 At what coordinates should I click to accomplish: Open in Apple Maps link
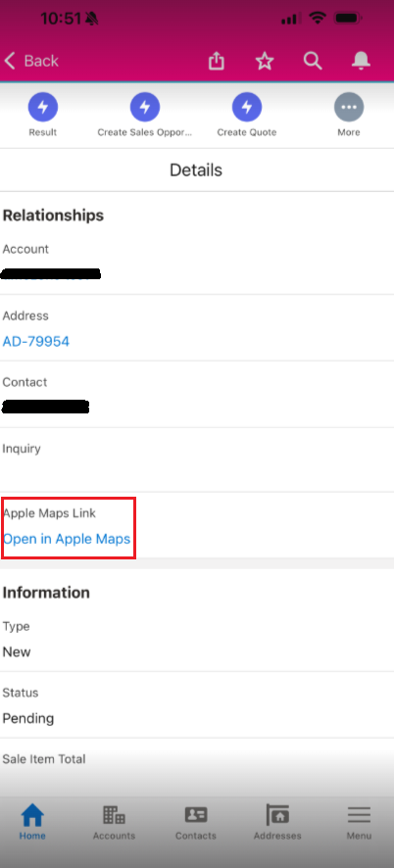(x=67, y=539)
